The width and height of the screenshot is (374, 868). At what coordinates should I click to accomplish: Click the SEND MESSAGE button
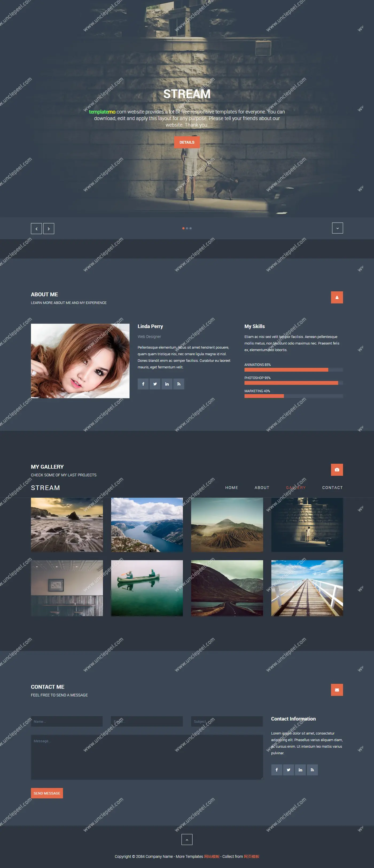[47, 793]
